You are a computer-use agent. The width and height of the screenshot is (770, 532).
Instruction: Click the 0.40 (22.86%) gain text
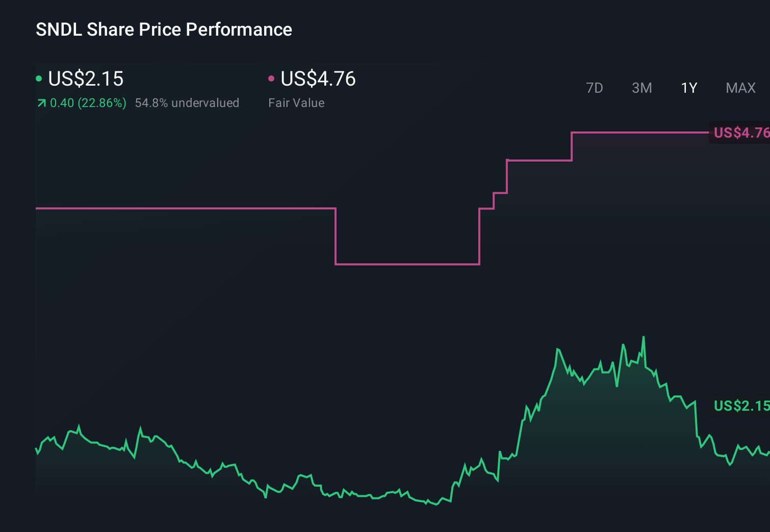click(x=88, y=103)
